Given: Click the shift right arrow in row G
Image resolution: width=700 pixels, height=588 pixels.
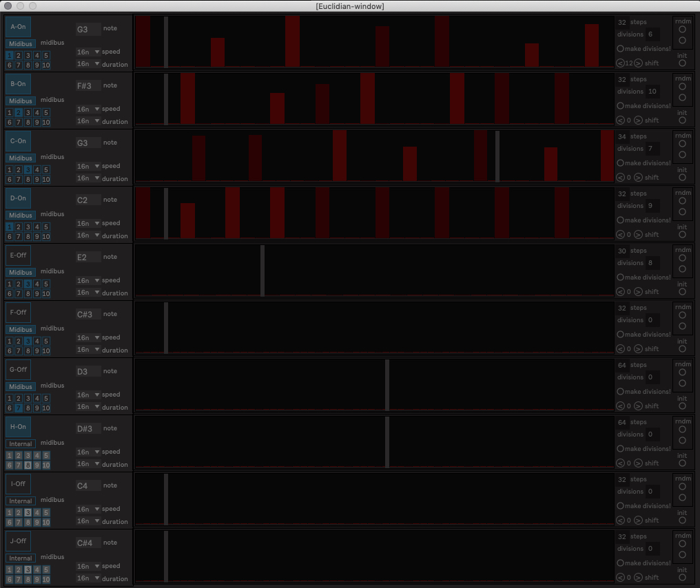Looking at the screenshot, I should pos(638,406).
